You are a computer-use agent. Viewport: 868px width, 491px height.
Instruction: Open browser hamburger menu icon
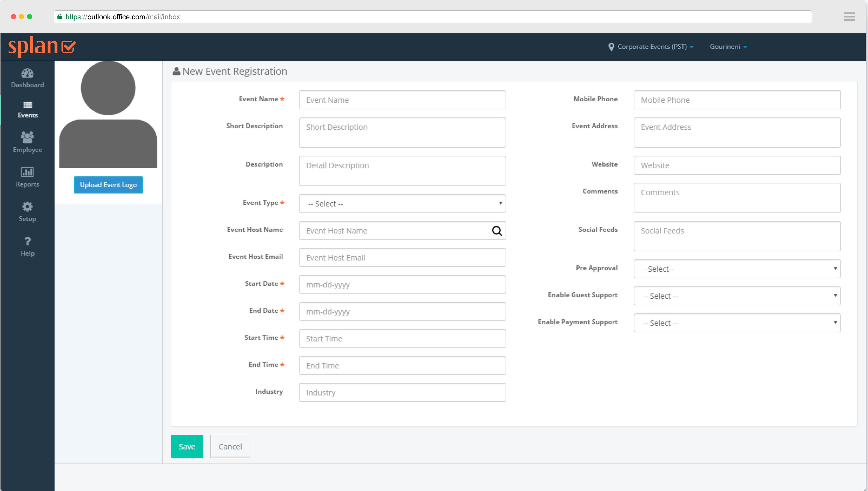(x=849, y=17)
